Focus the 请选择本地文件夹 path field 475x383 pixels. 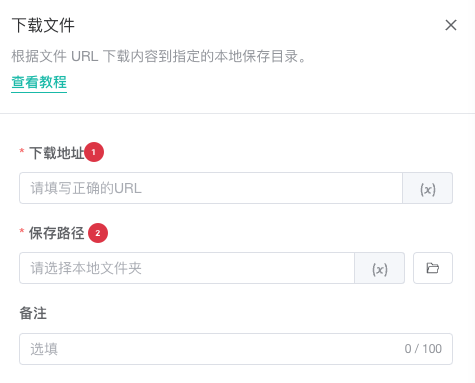[x=187, y=268]
